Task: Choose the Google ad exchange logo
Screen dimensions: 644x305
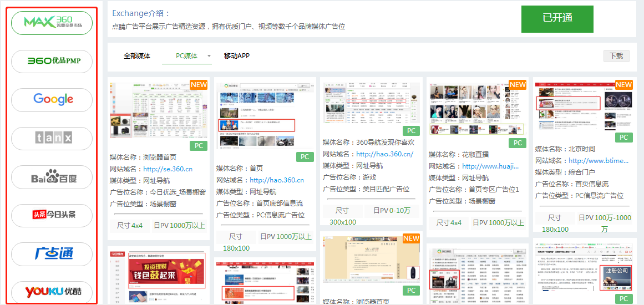Action: tap(52, 100)
